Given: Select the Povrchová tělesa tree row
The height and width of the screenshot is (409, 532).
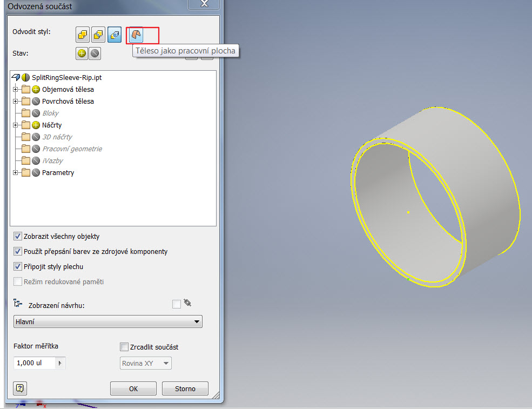Looking at the screenshot, I should pyautogui.click(x=68, y=102).
